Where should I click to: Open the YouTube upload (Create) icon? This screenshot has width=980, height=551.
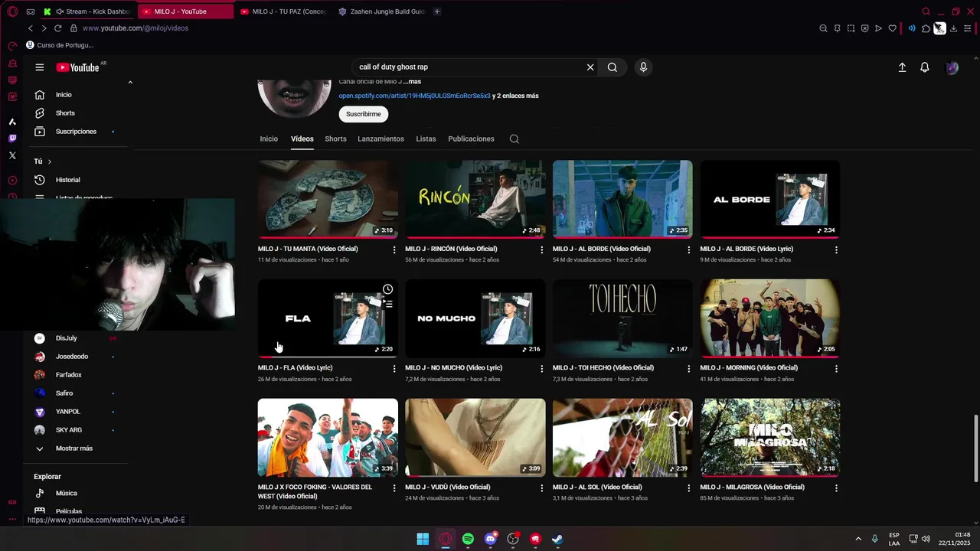902,67
